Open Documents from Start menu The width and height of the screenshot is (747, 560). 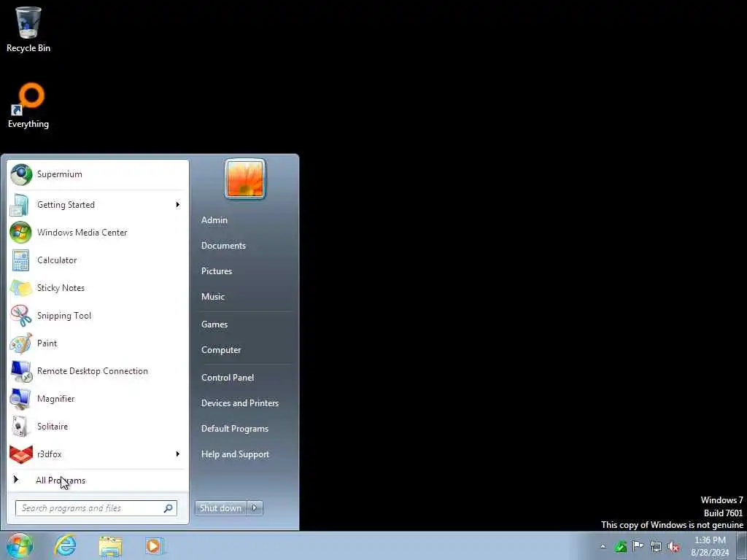tap(223, 246)
